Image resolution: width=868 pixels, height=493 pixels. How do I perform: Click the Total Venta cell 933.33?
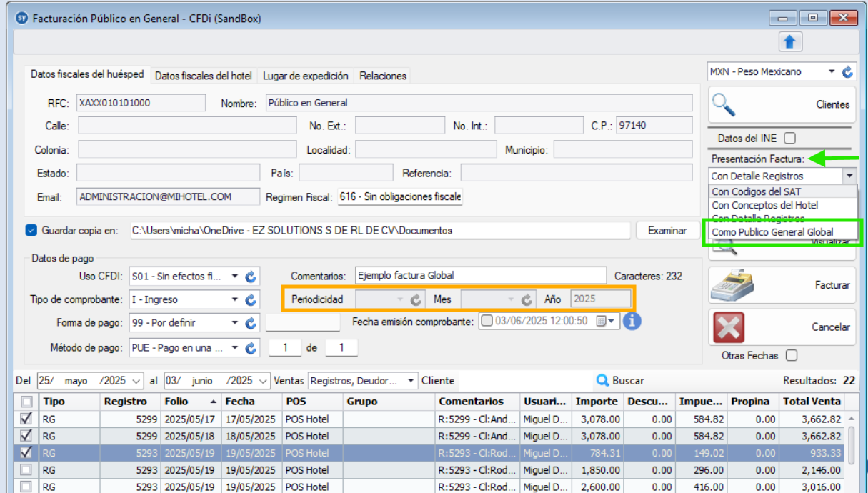point(812,453)
